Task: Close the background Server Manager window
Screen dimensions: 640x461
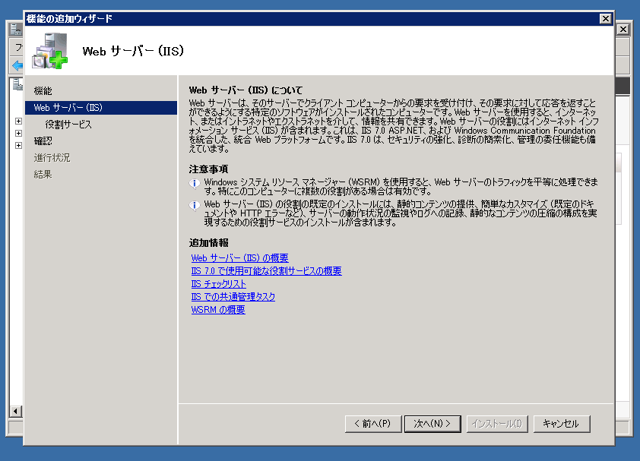Action: (x=623, y=29)
